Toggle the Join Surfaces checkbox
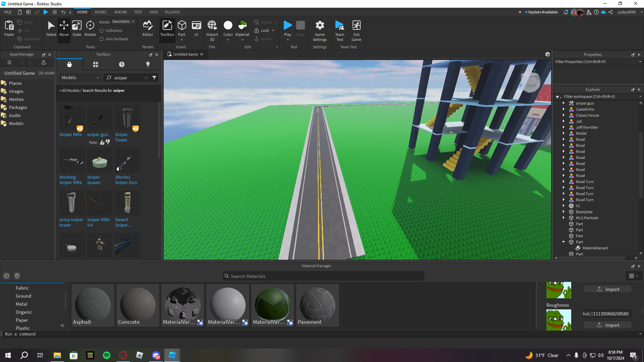Image resolution: width=644 pixels, height=362 pixels. 102,39
